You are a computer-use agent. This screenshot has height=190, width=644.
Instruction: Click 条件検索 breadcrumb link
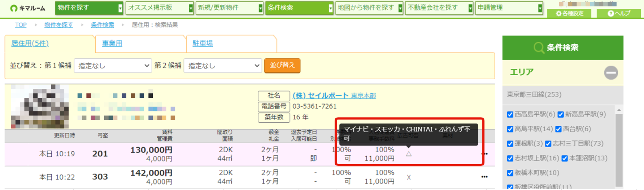(x=102, y=25)
